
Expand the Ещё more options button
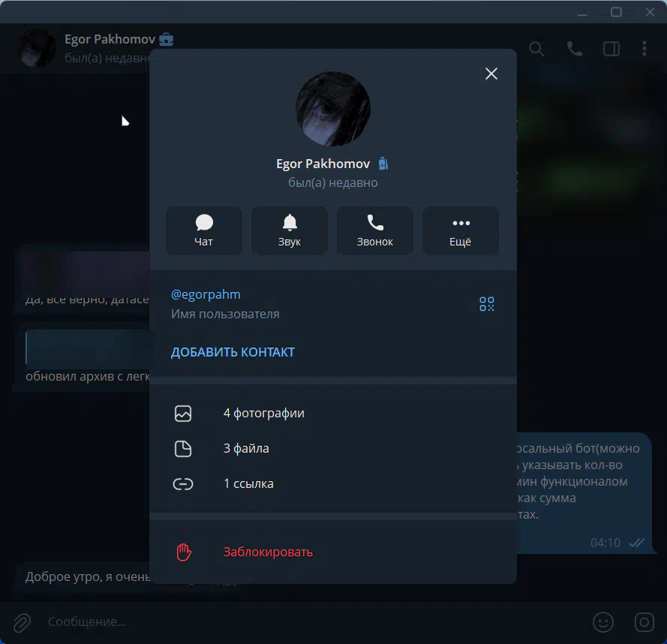coord(461,230)
